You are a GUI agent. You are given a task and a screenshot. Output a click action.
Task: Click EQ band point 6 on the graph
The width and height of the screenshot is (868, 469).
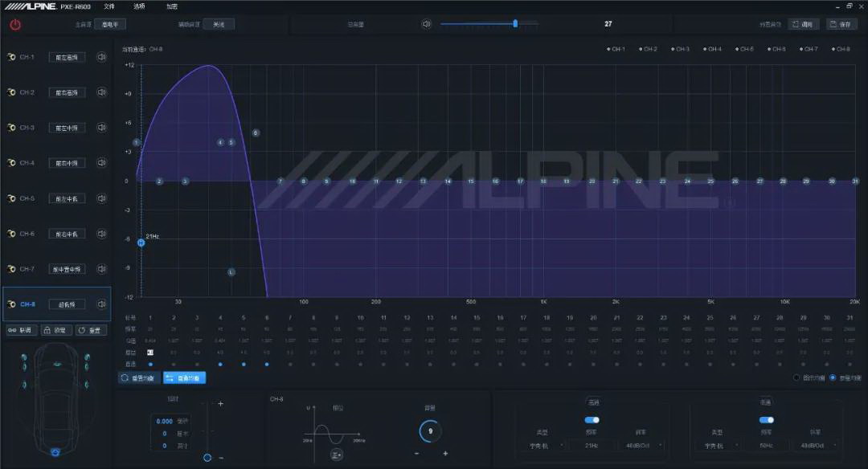click(x=256, y=133)
